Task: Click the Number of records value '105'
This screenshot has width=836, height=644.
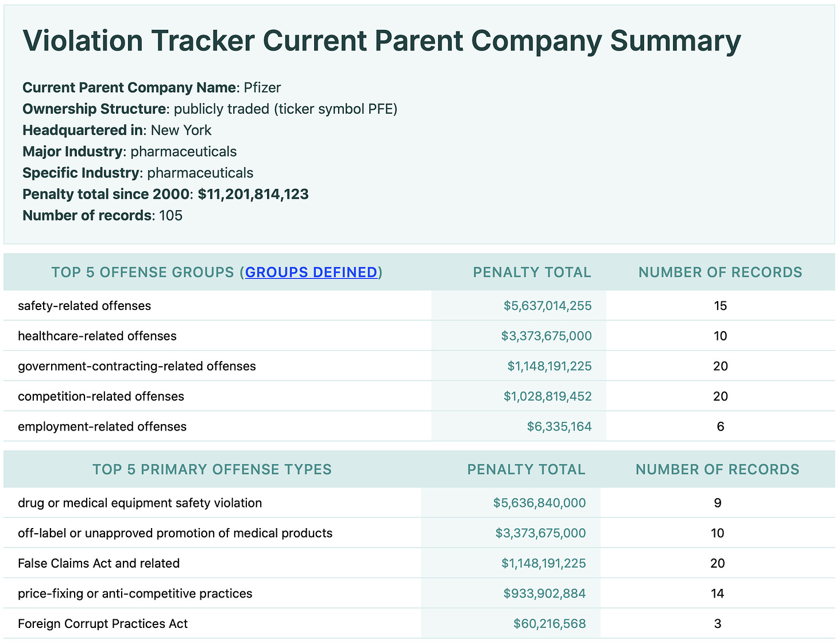Action: click(171, 215)
